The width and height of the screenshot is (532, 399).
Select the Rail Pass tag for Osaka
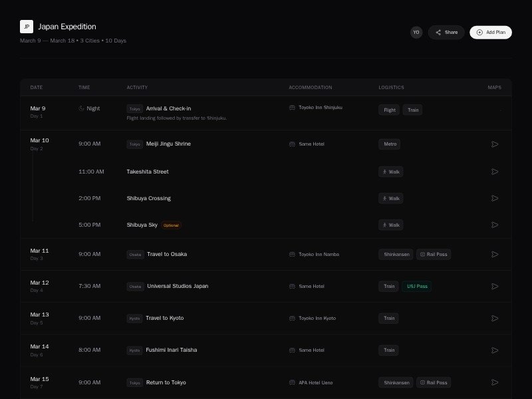(434, 254)
